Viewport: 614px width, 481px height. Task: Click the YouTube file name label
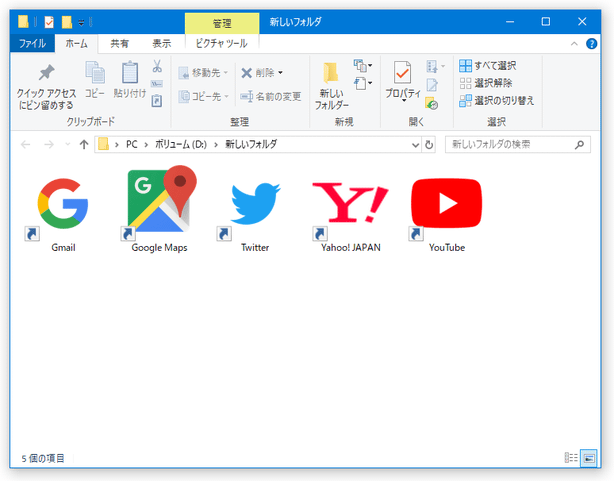[447, 248]
